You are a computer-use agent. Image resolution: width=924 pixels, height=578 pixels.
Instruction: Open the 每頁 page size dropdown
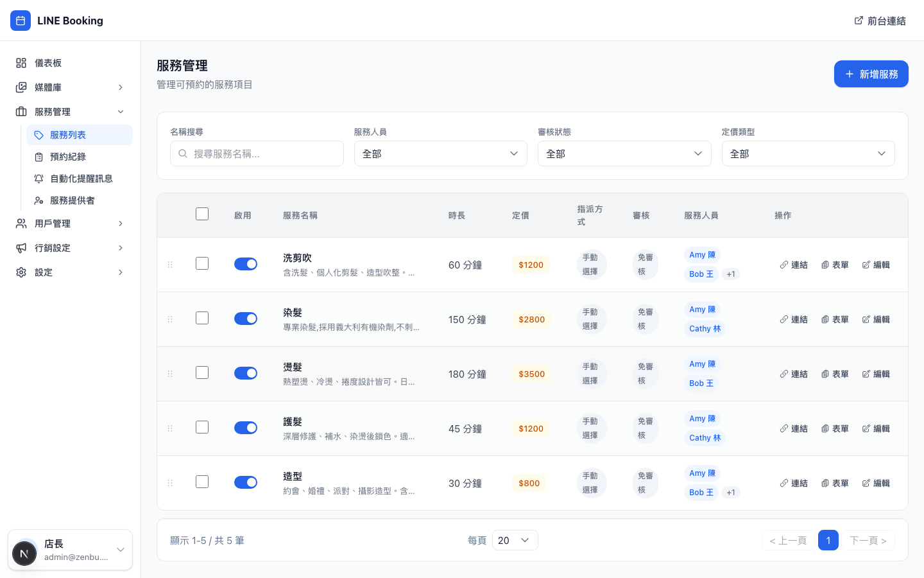(515, 540)
